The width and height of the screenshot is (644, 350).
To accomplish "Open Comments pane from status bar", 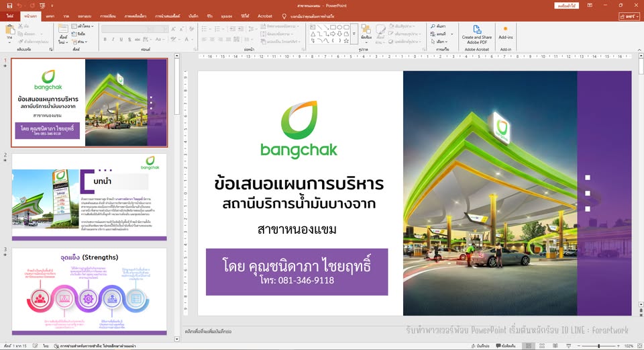I will [506, 346].
